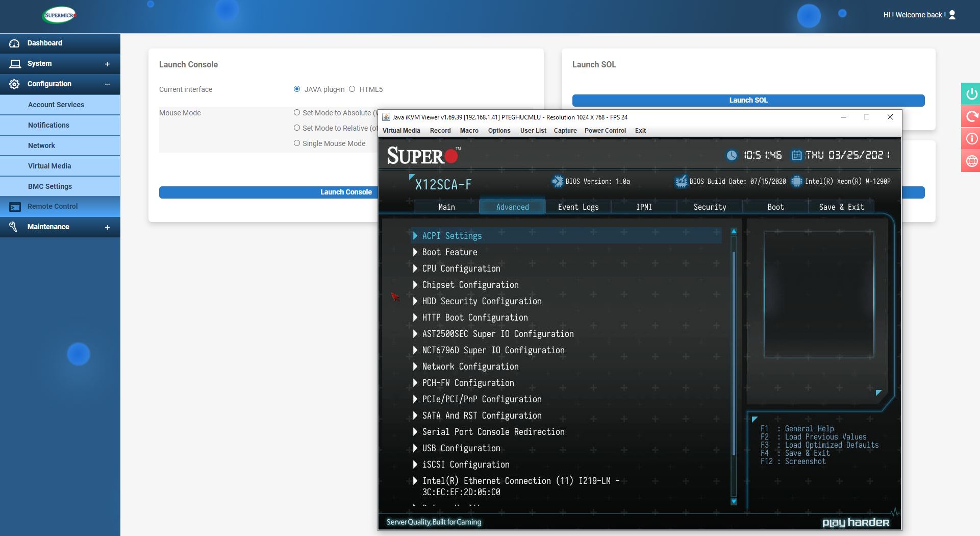Screen dimensions: 980x536
Task: Switch to the Boot tab in BIOS
Action: tap(775, 207)
